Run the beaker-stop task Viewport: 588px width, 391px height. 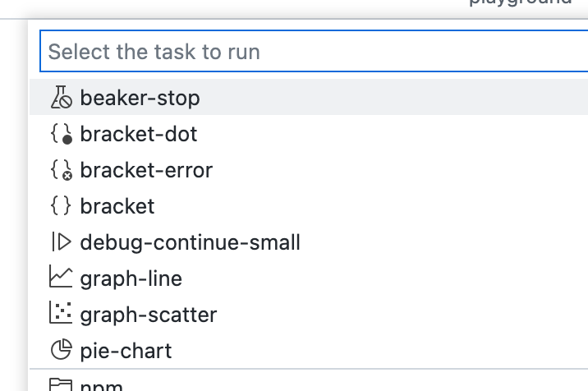click(x=140, y=98)
